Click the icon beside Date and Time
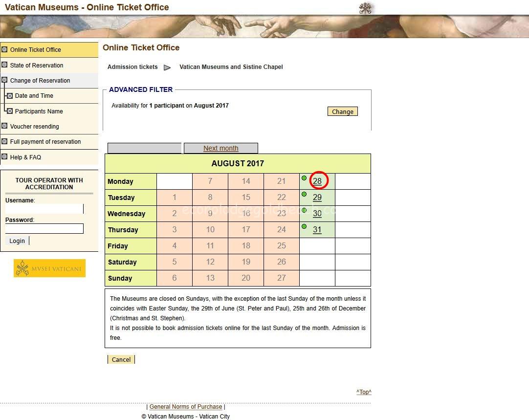The width and height of the screenshot is (529, 420). (x=10, y=96)
